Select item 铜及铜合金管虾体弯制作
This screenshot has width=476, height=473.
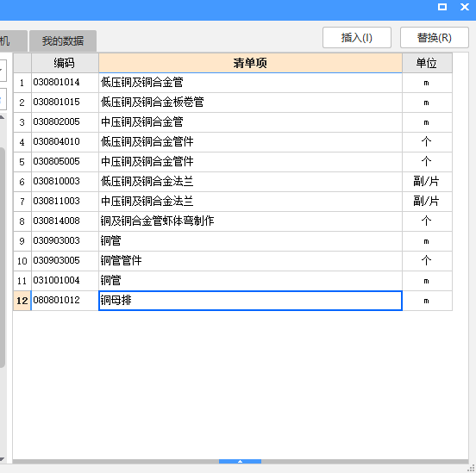pyautogui.click(x=157, y=221)
